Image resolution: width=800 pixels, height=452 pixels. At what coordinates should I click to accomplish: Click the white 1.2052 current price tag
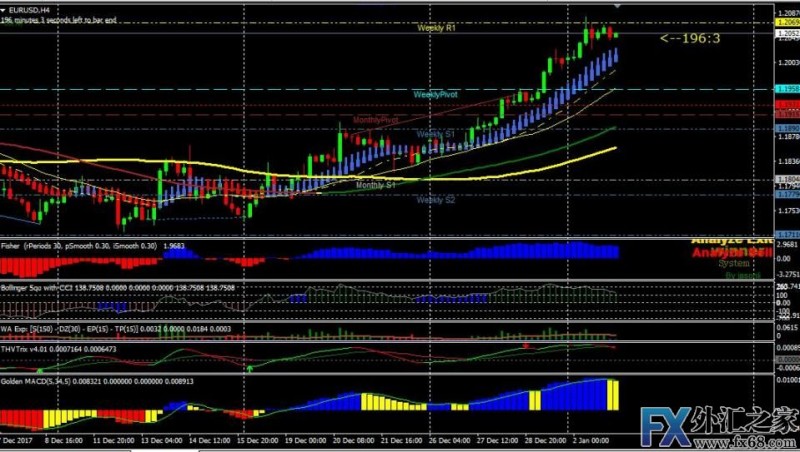[787, 33]
